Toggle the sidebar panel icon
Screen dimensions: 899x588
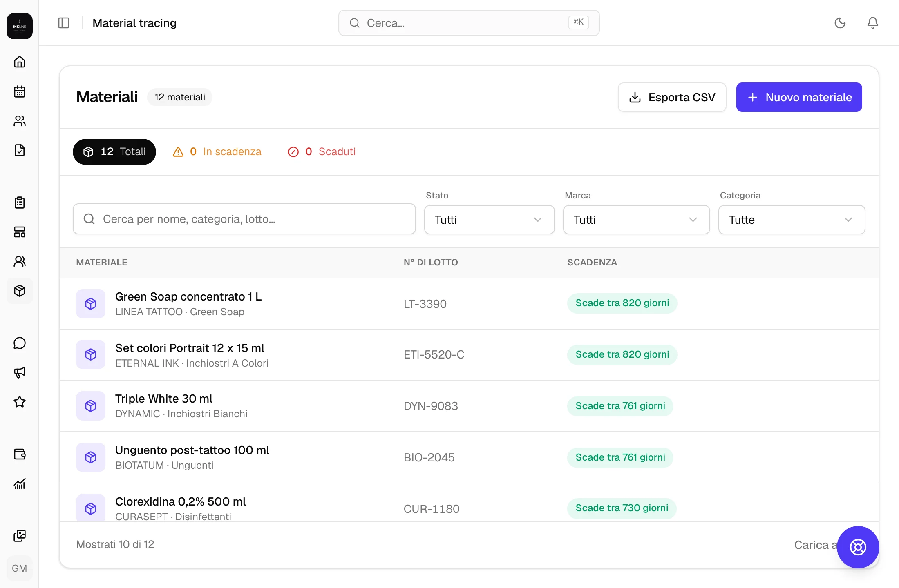(x=64, y=23)
